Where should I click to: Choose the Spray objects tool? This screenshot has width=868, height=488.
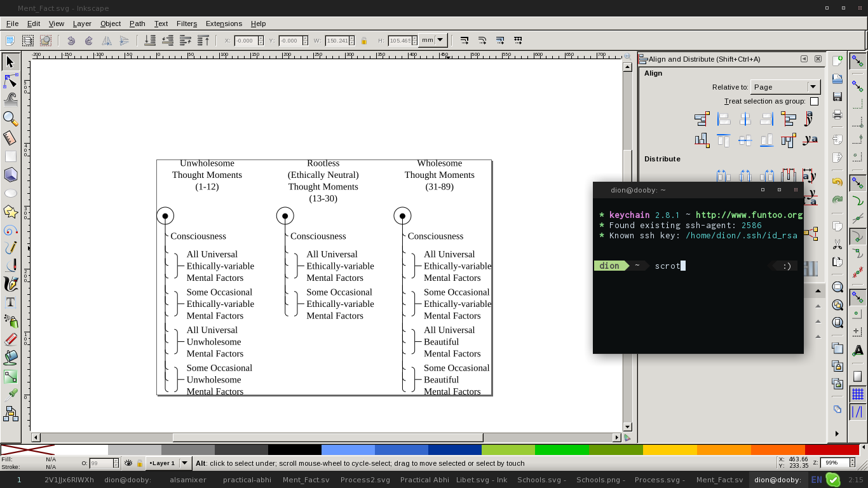(10, 321)
